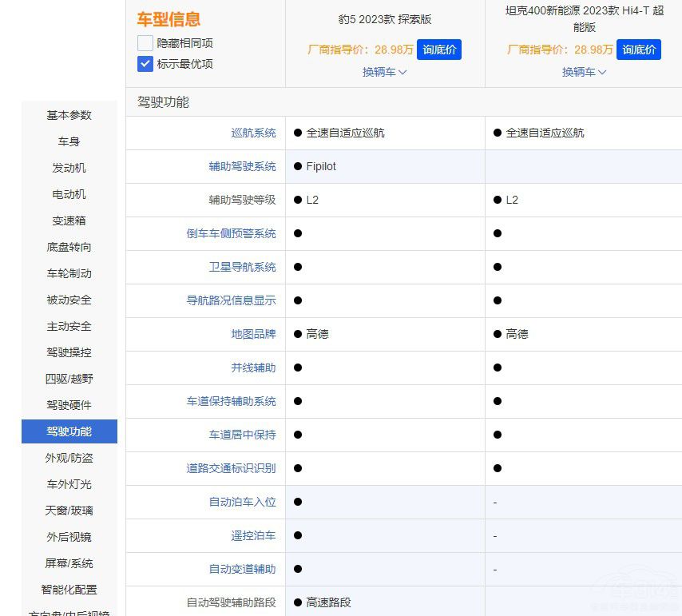Open the 辅助驾驶系统 parameter link
The image size is (682, 616).
[x=242, y=166]
